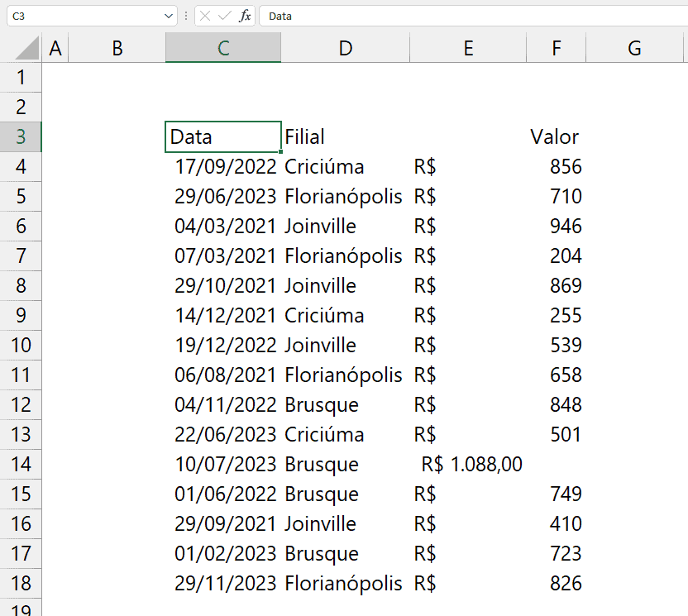
Task: Select the date cell 17/09/2022
Action: point(223,167)
